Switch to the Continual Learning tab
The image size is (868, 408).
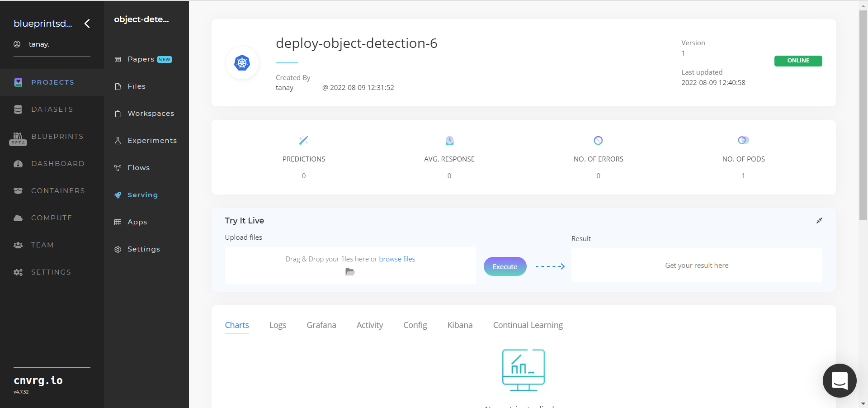528,325
